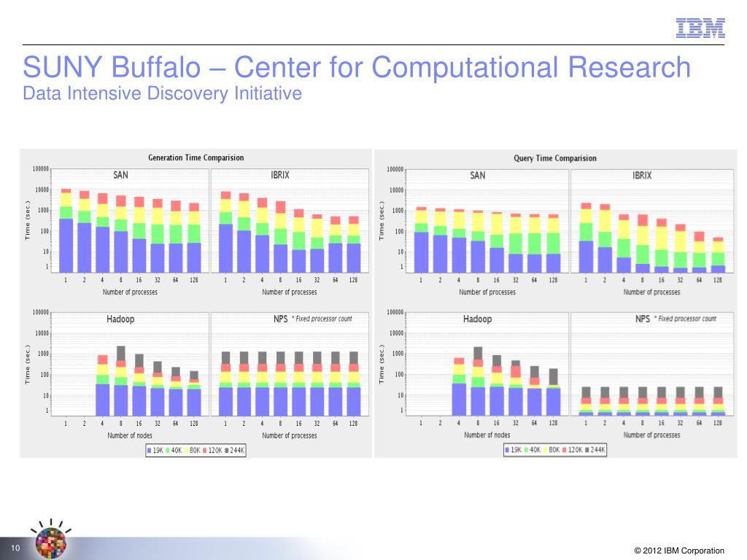747x560 pixels.
Task: Click the blue 19K legend swatch under Generation chart
Action: [x=149, y=451]
